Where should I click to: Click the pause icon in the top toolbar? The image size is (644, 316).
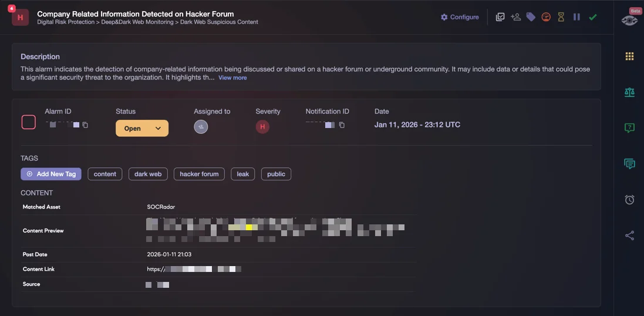(x=576, y=17)
